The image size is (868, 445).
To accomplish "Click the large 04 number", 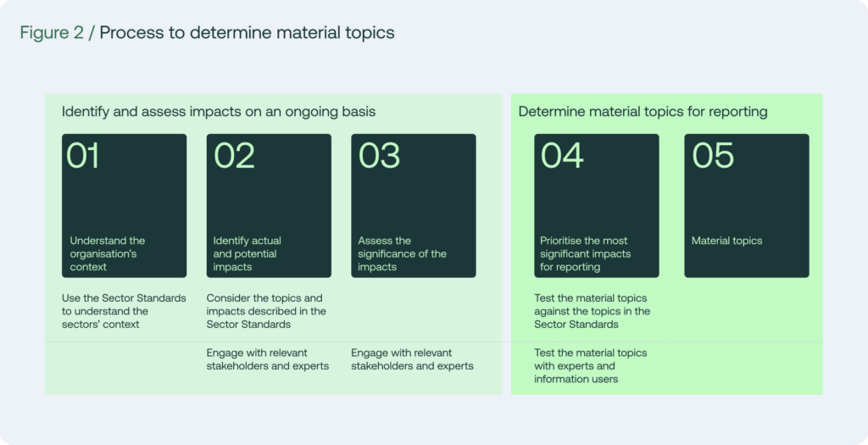I will (x=562, y=155).
